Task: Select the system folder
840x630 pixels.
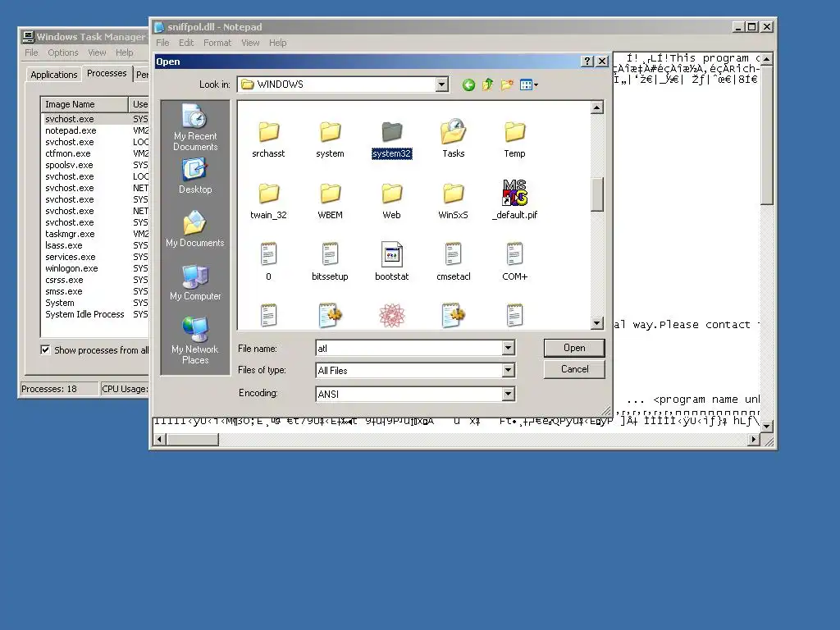Action: tap(330, 139)
